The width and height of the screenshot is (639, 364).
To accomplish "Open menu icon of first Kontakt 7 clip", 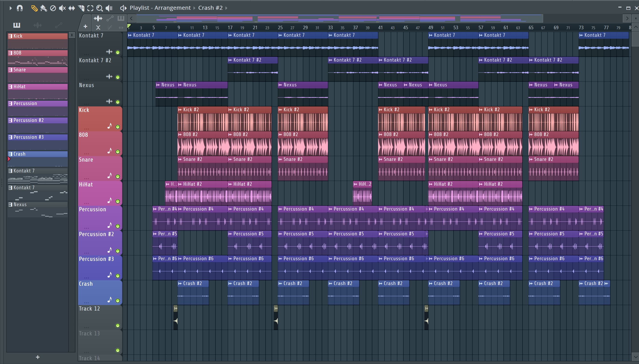I will pyautogui.click(x=130, y=35).
